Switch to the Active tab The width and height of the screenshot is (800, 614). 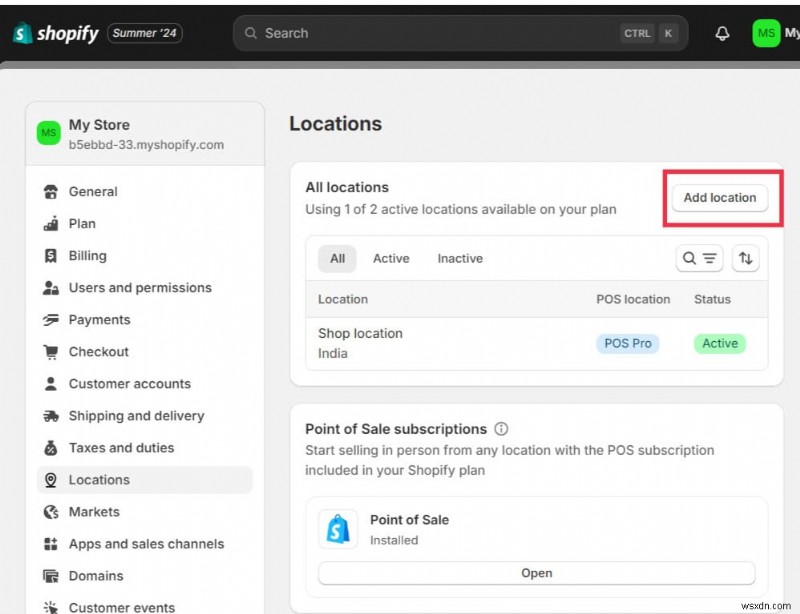point(391,259)
